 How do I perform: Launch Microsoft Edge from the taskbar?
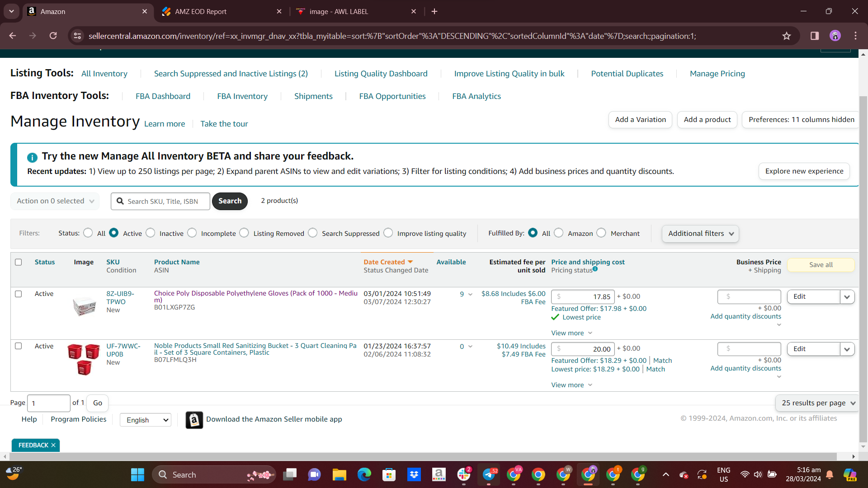(364, 475)
